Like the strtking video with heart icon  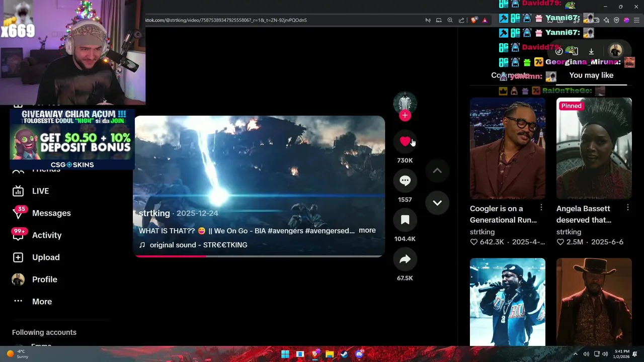pyautogui.click(x=405, y=141)
